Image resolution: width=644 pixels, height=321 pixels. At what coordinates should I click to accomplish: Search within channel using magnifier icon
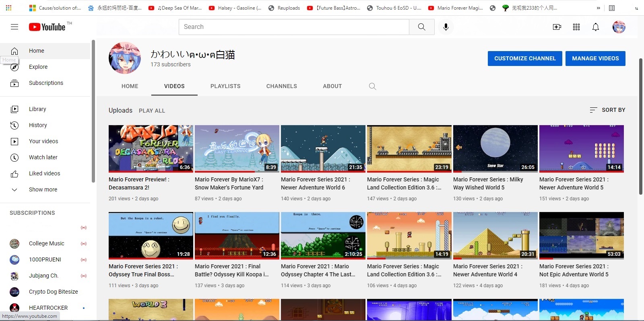(x=373, y=86)
